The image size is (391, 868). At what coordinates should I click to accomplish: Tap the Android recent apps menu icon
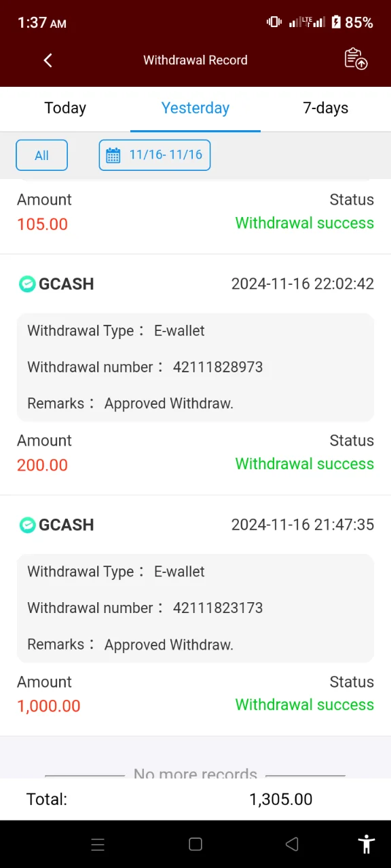[x=98, y=844]
